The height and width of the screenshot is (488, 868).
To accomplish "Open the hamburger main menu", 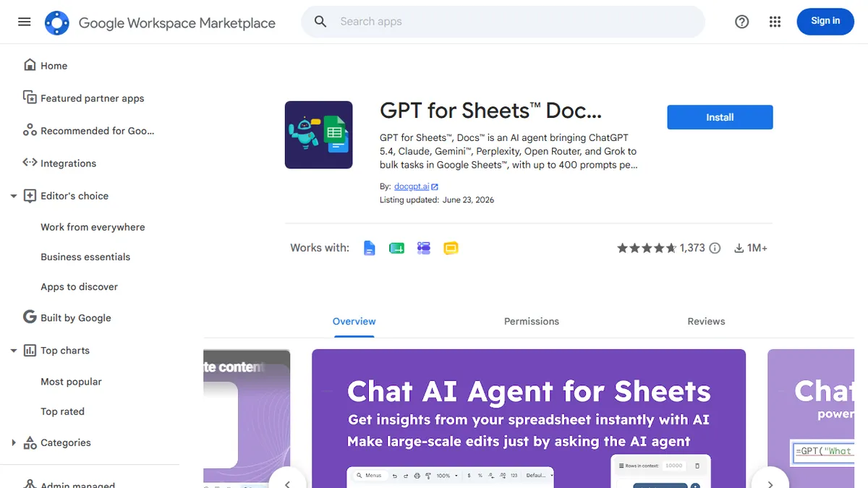I will [x=25, y=22].
